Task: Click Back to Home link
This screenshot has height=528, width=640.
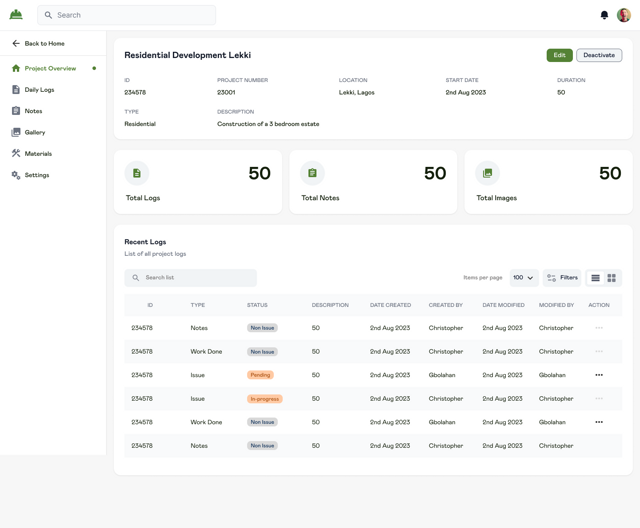Action: [x=43, y=44]
